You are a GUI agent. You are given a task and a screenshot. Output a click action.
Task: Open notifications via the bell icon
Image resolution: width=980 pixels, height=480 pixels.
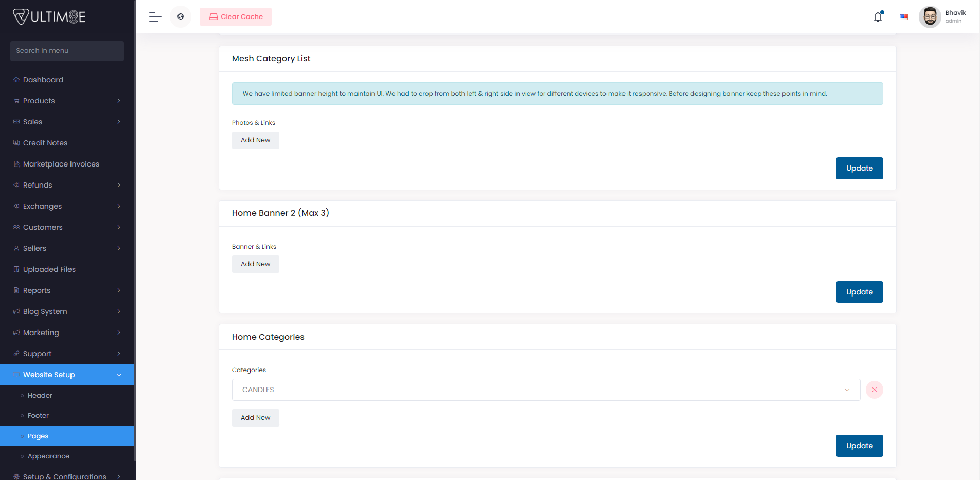[x=877, y=17]
